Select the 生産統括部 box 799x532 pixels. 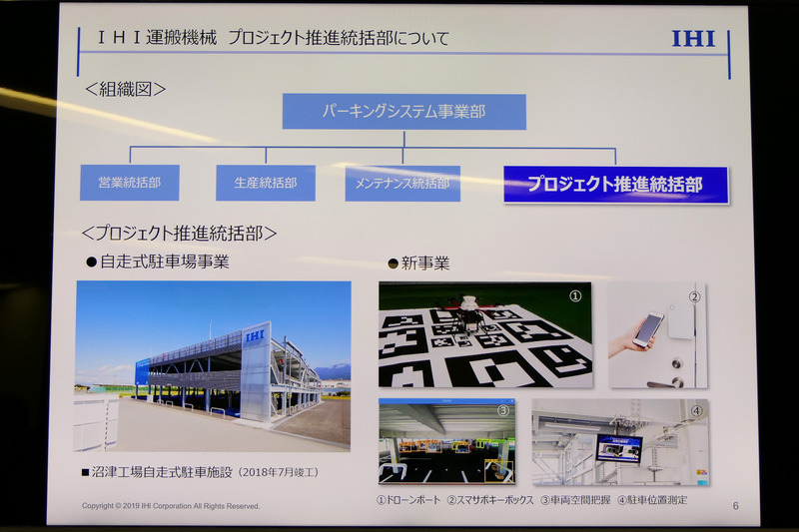point(266,183)
